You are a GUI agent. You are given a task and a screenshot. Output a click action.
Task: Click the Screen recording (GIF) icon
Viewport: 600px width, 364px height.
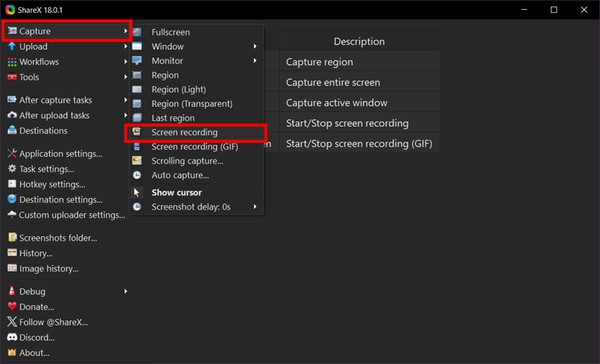[137, 147]
